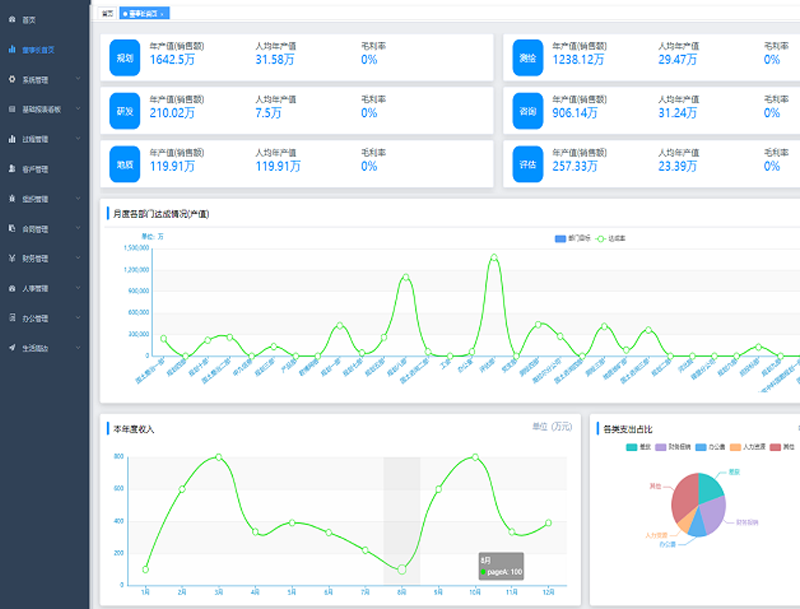Viewport: 800px width, 609px height.
Task: Expand the 人事管理 submenu arrow
Action: point(78,288)
